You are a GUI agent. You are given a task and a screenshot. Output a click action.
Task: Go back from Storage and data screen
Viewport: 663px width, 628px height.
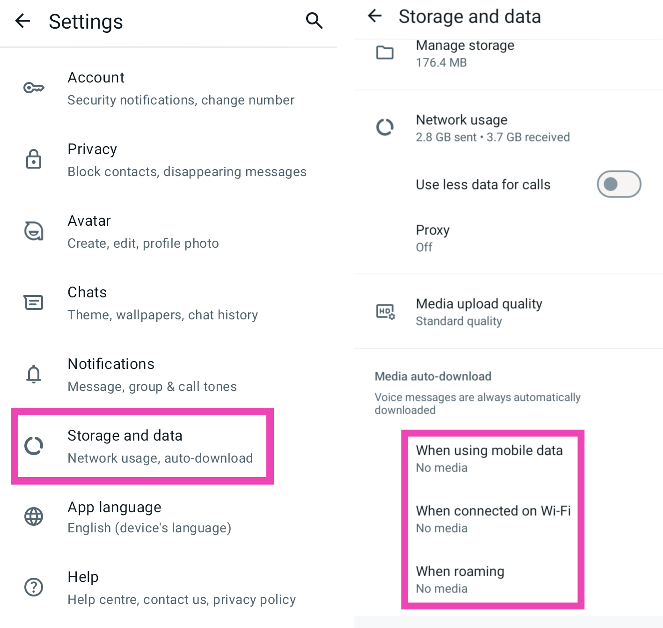tap(375, 16)
